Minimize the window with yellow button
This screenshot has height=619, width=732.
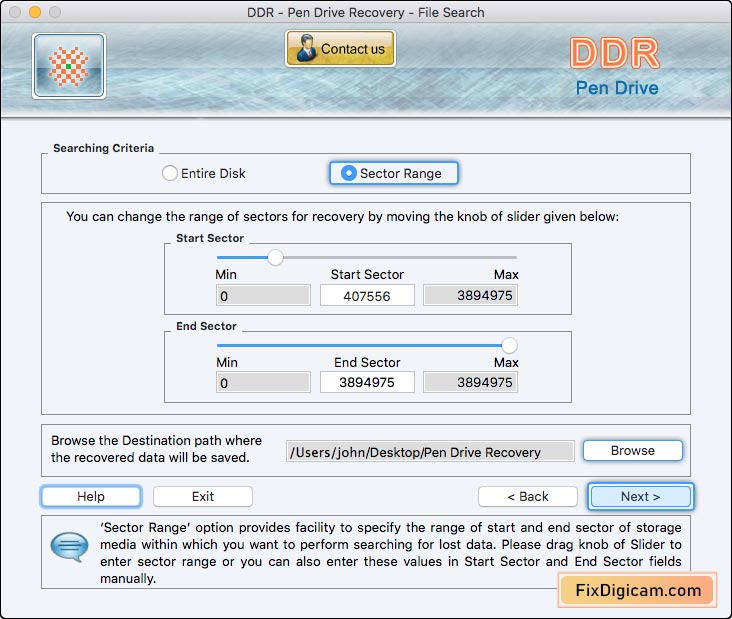click(35, 12)
